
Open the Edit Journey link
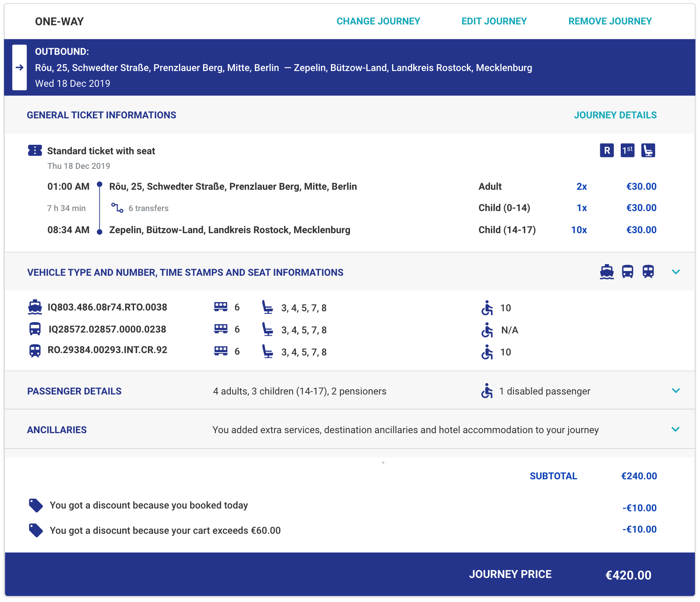pos(494,21)
